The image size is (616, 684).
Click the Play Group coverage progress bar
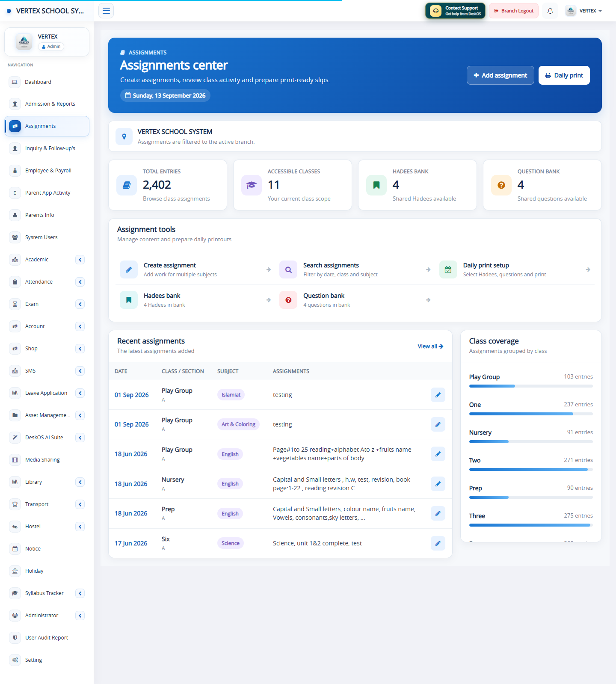click(531, 386)
